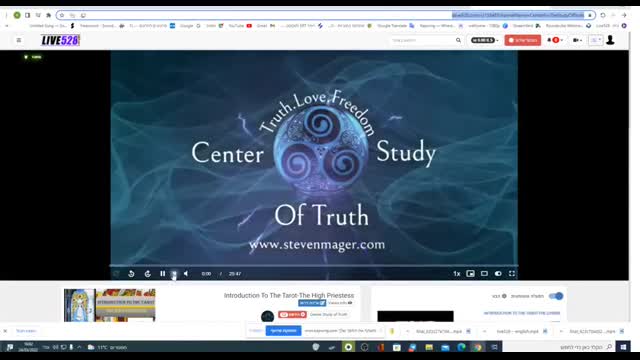
Task: Mute the video player volume
Action: pyautogui.click(x=186, y=273)
